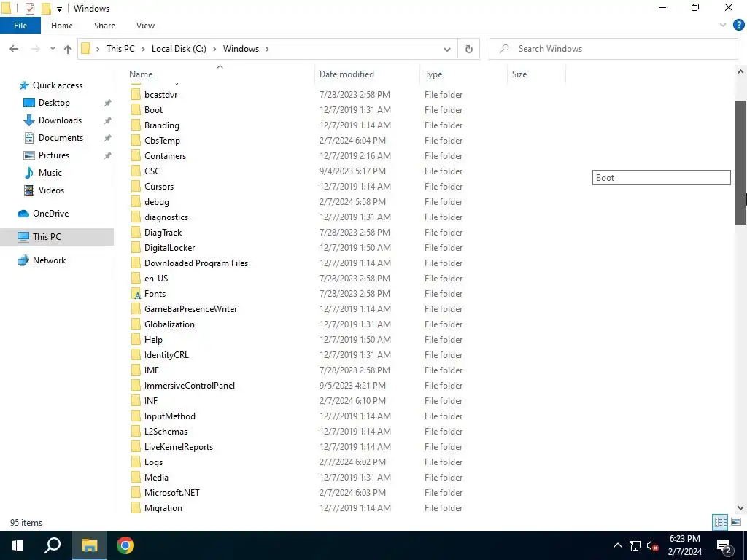Select the Downloaded Program Files folder name
Viewport: 747px width, 560px height.
pos(196,262)
